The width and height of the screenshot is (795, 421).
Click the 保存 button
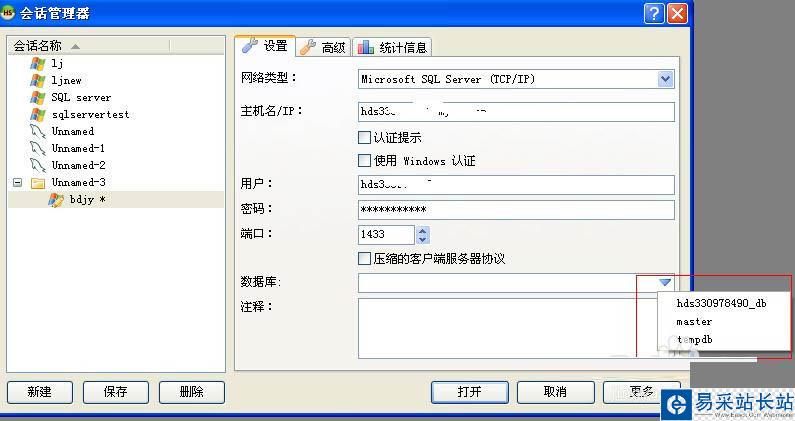pyautogui.click(x=116, y=392)
